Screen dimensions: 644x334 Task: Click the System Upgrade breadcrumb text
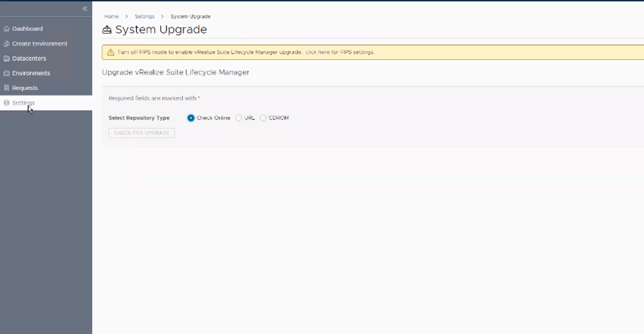pyautogui.click(x=190, y=16)
